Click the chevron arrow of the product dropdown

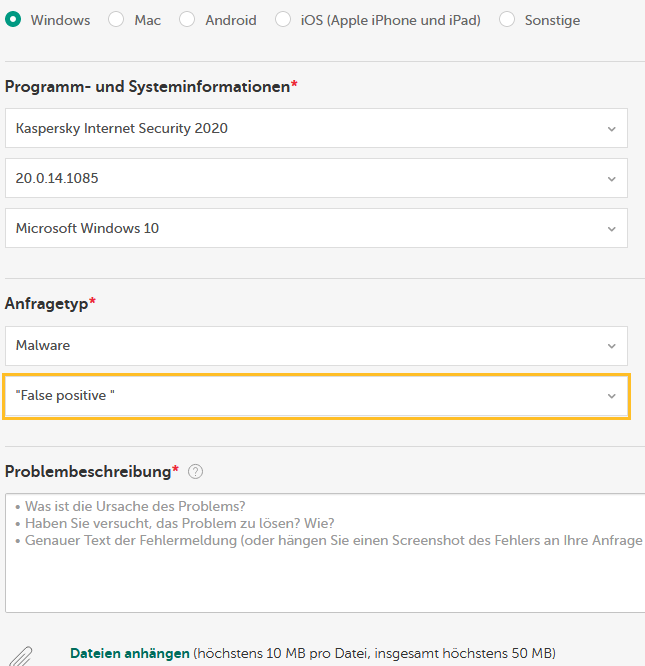pyautogui.click(x=612, y=129)
